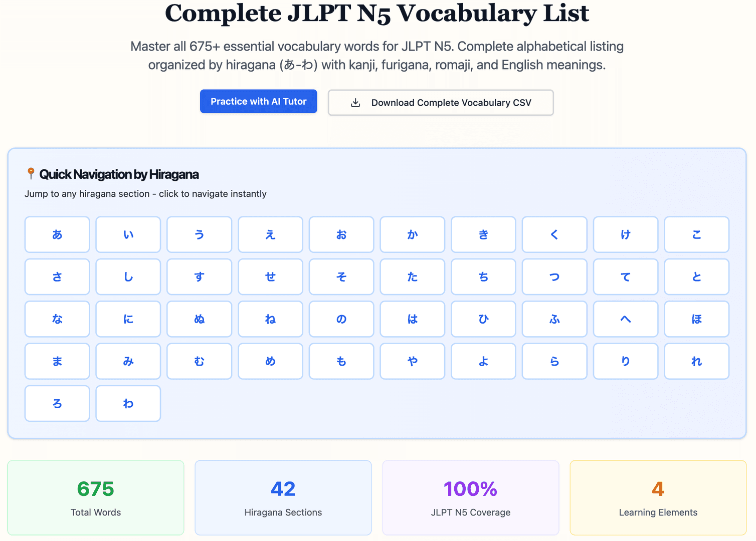The image size is (756, 541).
Task: Jump to the か section
Action: click(x=412, y=234)
